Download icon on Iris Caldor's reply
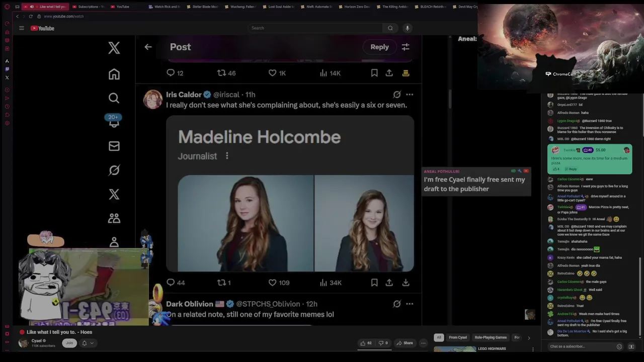This screenshot has width=644, height=362. (406, 283)
